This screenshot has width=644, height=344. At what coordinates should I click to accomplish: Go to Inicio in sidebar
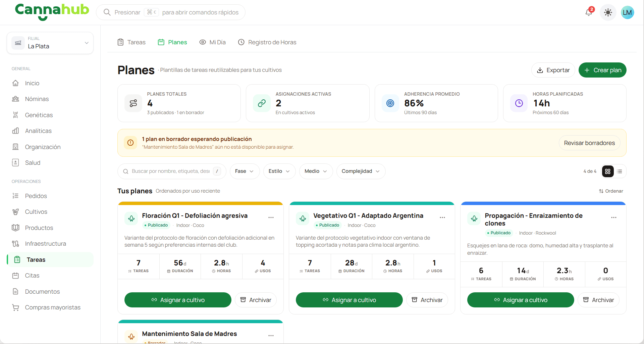[50, 83]
